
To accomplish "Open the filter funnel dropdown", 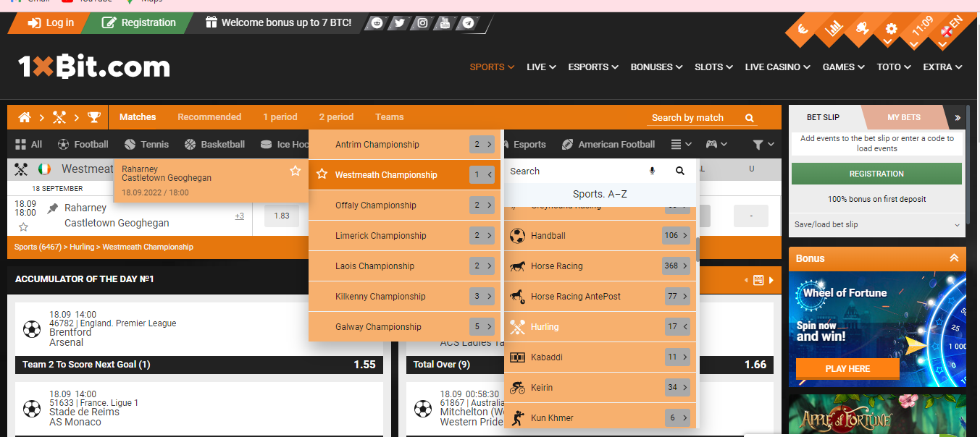I will pos(758,144).
